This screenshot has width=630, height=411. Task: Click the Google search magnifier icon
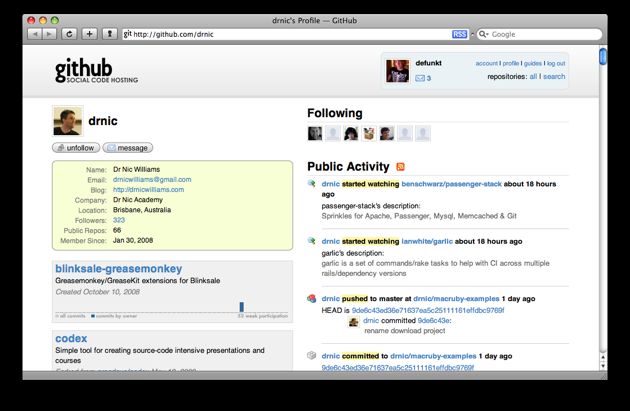coord(483,34)
